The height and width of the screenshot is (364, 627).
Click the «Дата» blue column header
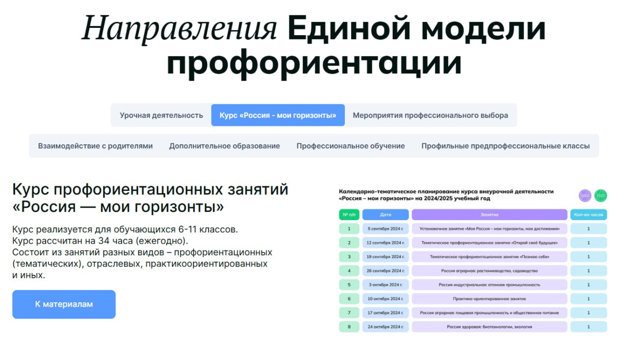(x=385, y=214)
